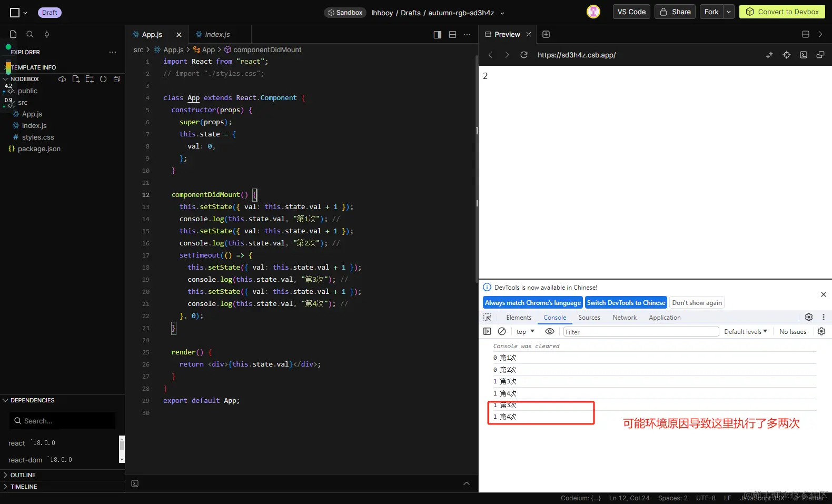
Task: Refresh the NODEBOX file explorer
Action: 103,79
